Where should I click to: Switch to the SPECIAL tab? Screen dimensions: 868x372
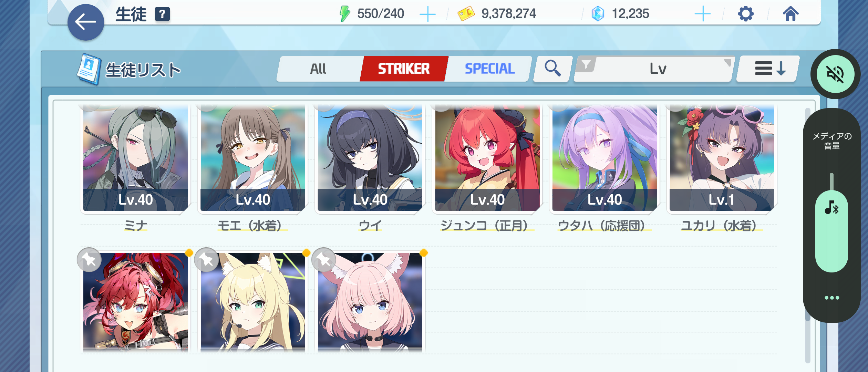pos(489,69)
